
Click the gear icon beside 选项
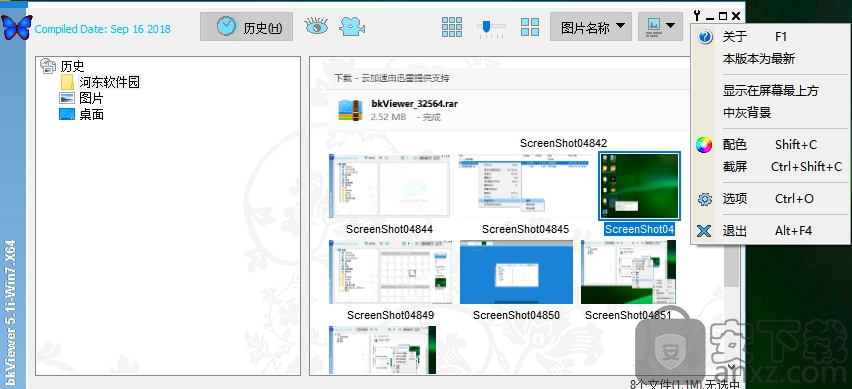(705, 199)
